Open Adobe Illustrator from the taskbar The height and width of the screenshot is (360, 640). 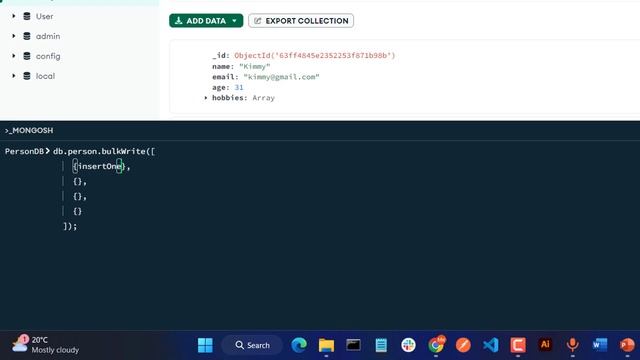click(545, 345)
